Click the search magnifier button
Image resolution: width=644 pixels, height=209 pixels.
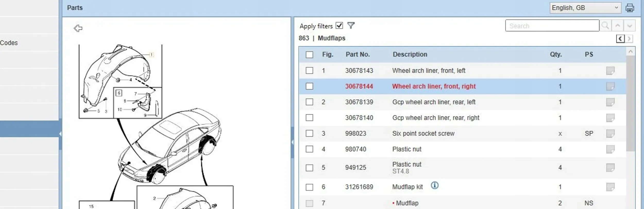(x=605, y=26)
